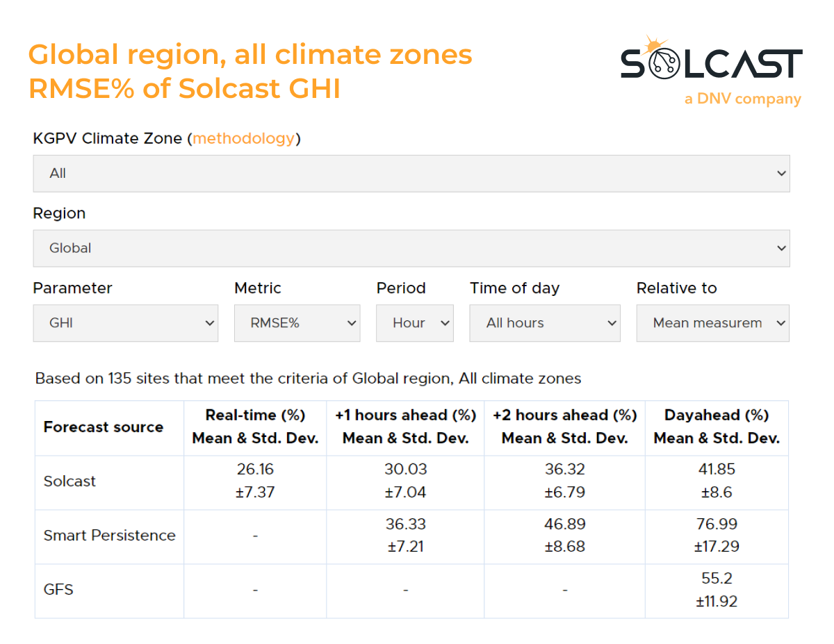Click the 'Global region, all climate zones' title

pyautogui.click(x=250, y=54)
